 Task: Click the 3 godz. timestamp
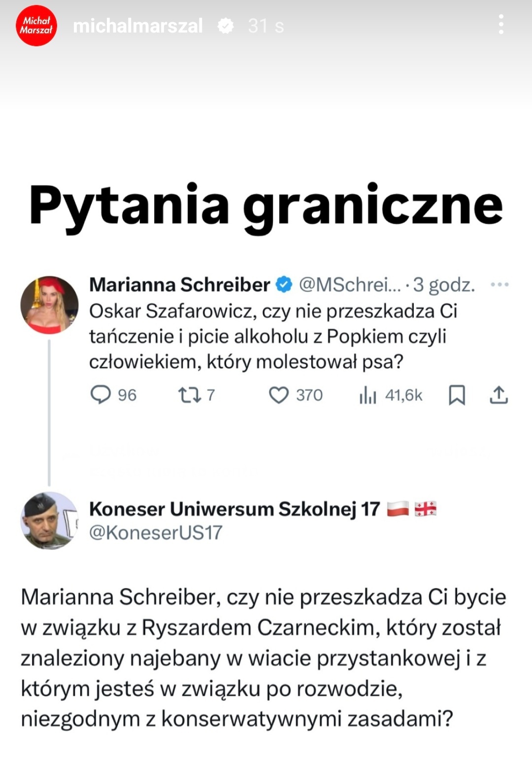tap(444, 285)
